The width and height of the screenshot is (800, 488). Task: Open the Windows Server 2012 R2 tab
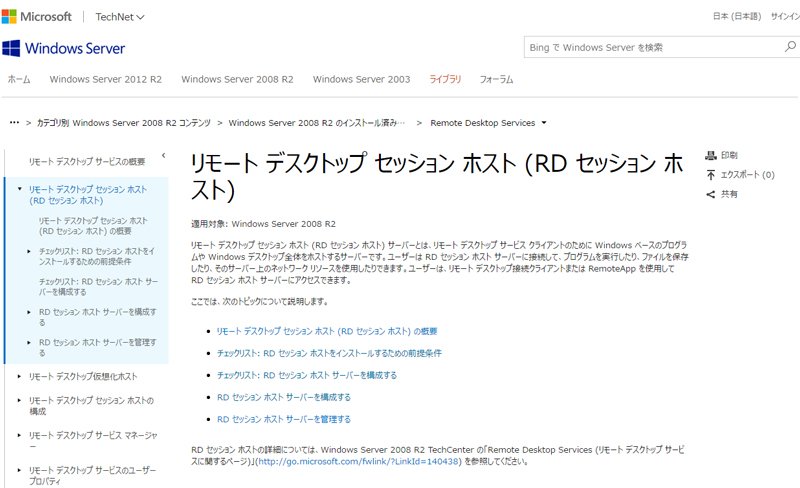106,79
